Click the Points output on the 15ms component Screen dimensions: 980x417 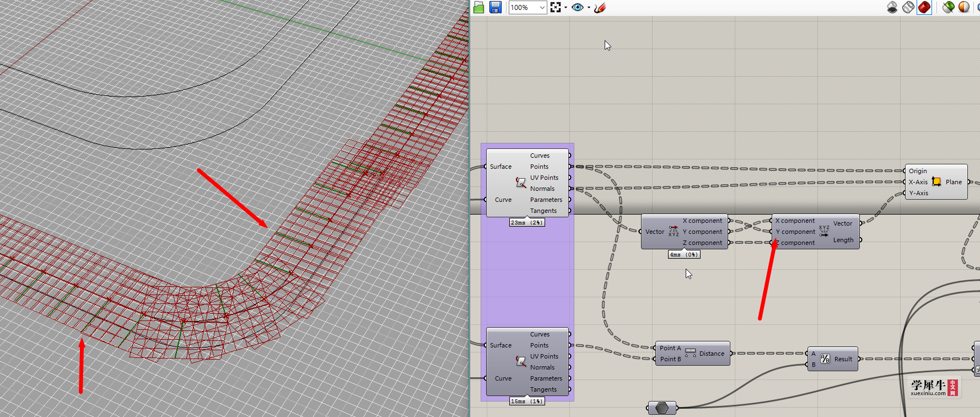[539, 345]
